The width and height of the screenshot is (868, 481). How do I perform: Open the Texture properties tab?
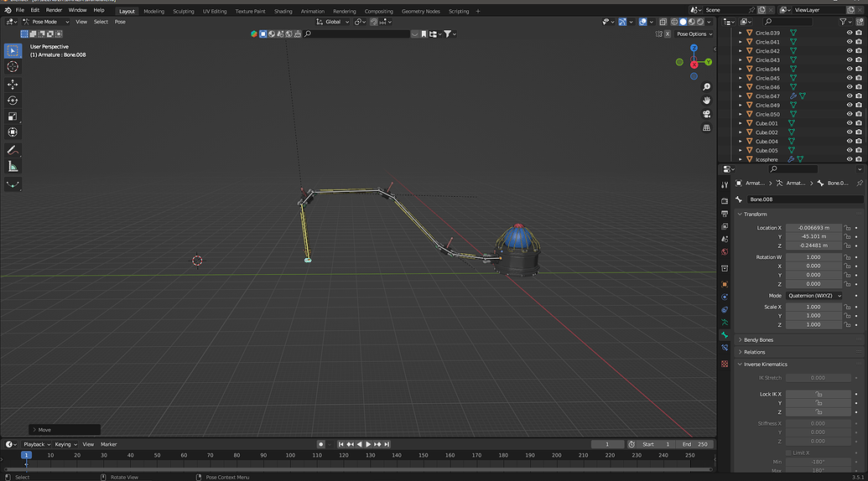[x=725, y=364]
